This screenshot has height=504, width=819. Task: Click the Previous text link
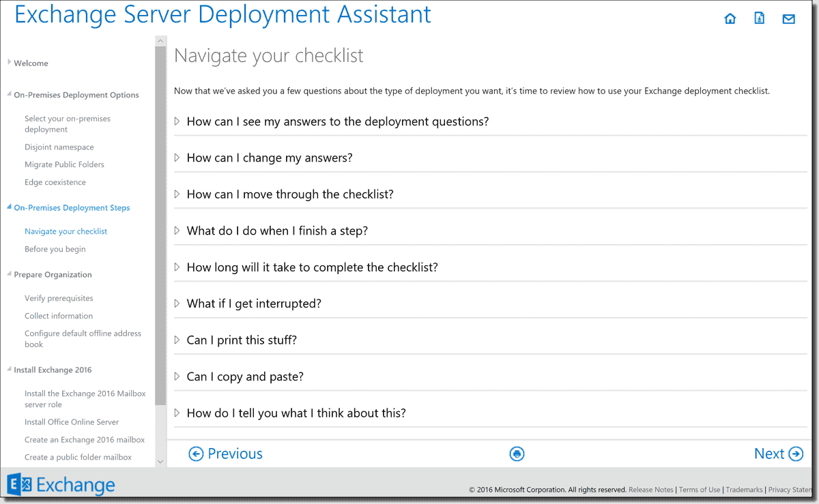tap(235, 454)
